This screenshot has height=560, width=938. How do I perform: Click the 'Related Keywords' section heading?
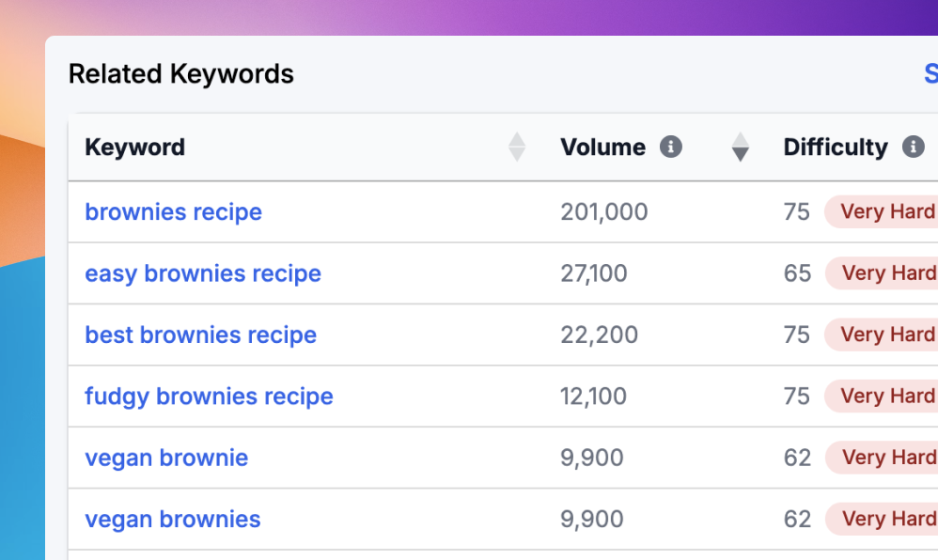pyautogui.click(x=180, y=74)
